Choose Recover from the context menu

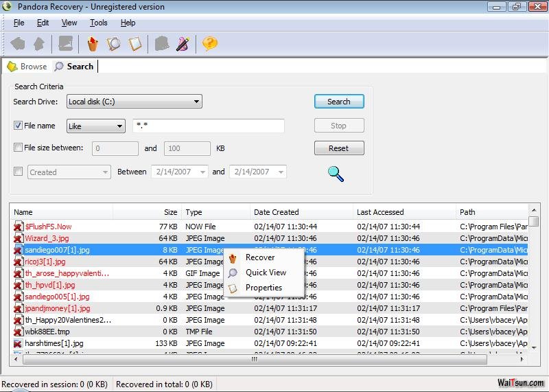tap(259, 257)
